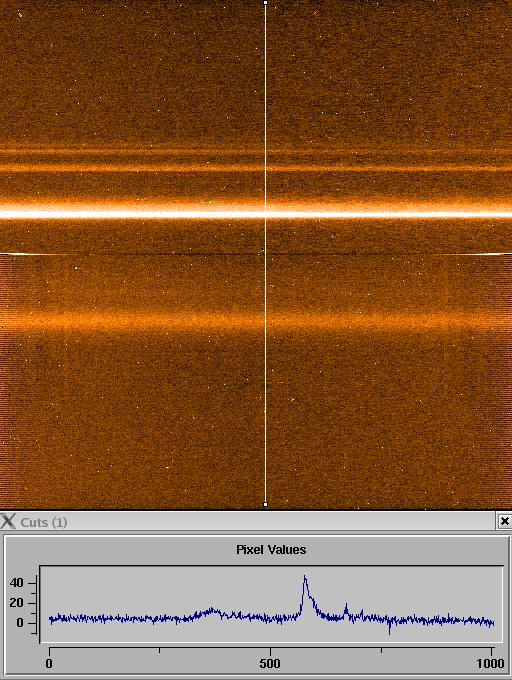Screen dimensions: 512x680
Task: Close the Cuts (1) window
Action: click(504, 520)
